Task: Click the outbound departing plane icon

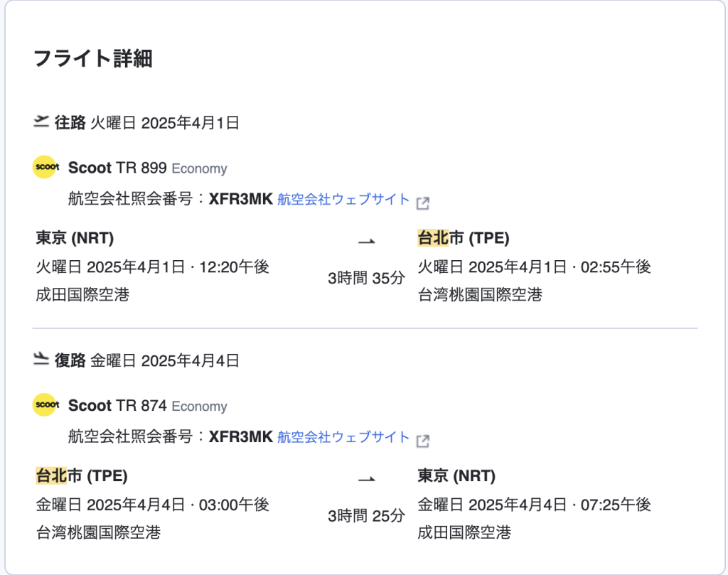Action: [x=41, y=122]
